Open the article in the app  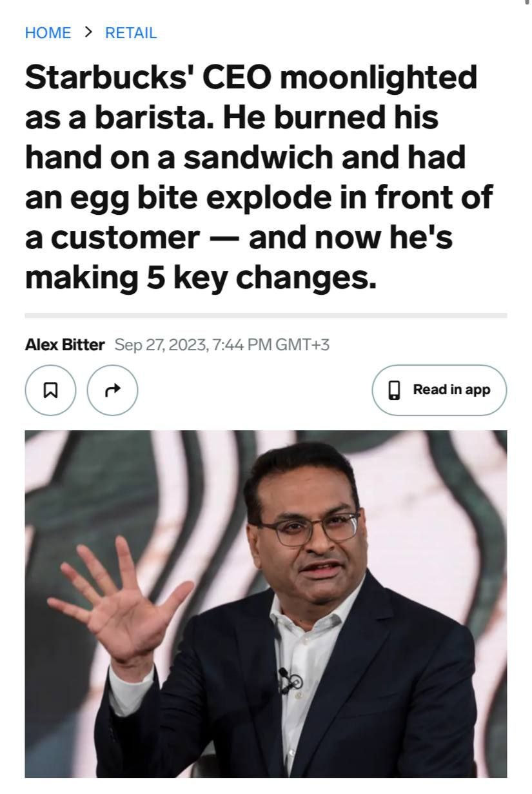(x=439, y=390)
